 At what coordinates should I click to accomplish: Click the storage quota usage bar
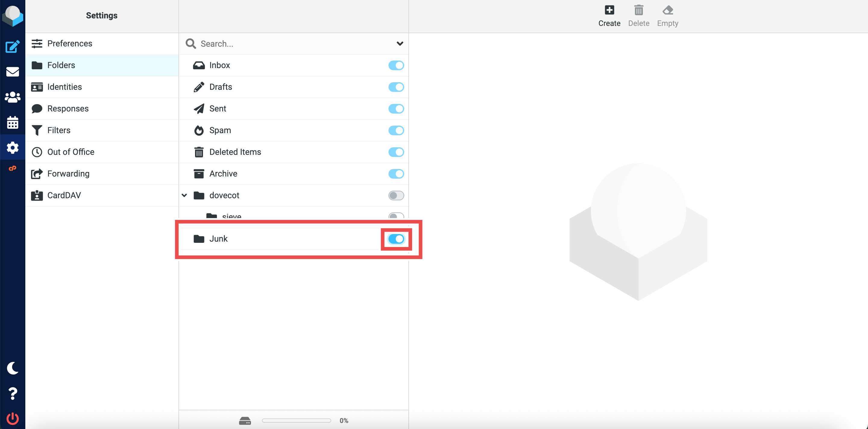pyautogui.click(x=296, y=421)
